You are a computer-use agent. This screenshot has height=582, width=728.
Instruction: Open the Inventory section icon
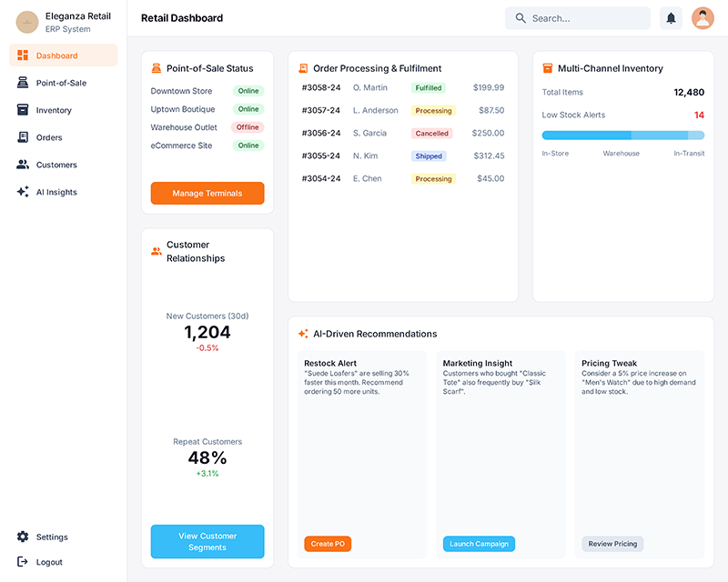(24, 110)
